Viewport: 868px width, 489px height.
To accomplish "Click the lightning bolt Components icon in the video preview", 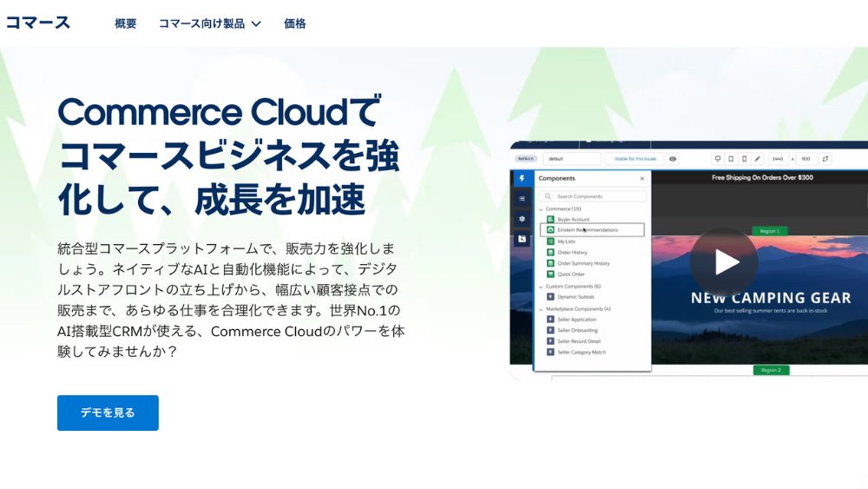I will (x=522, y=178).
